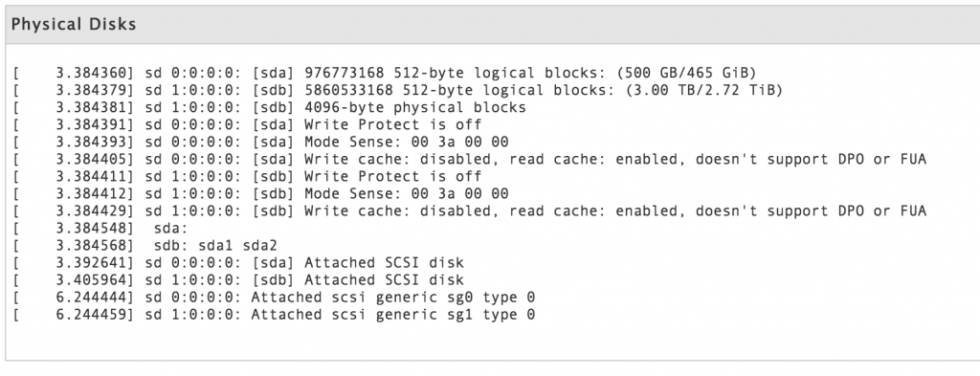
Task: Click the sdb Write cache disabled line
Action: [x=469, y=211]
